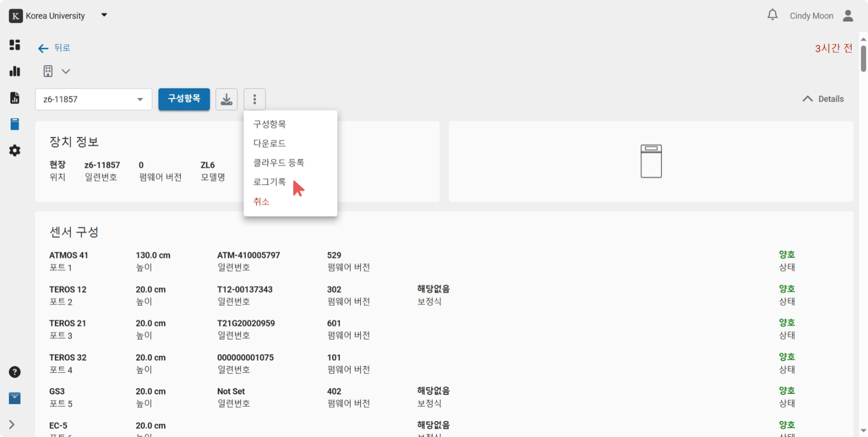Open the blue device icon in sidebar
Viewport: 868px width, 437px height.
15,124
